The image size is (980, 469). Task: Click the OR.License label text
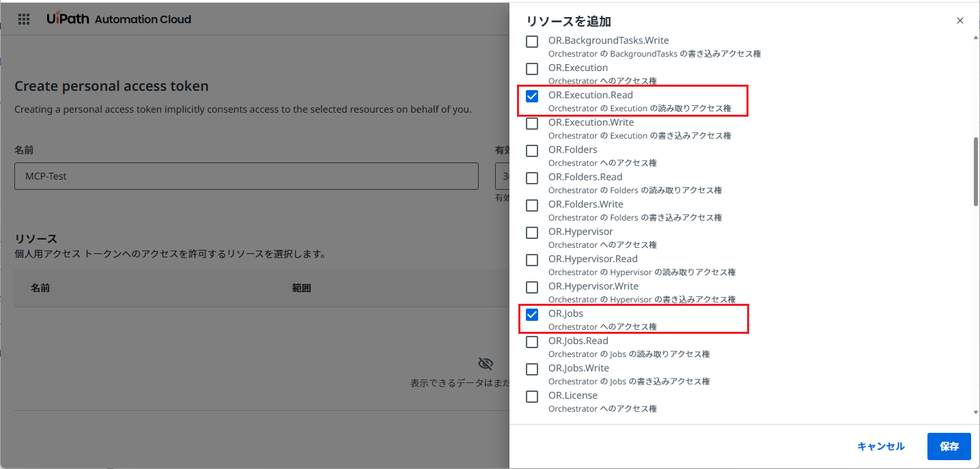tap(573, 395)
